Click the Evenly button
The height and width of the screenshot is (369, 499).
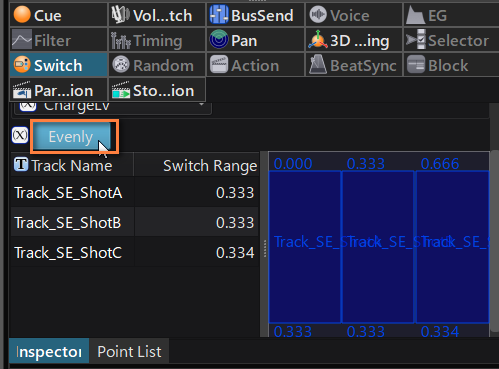coord(72,136)
